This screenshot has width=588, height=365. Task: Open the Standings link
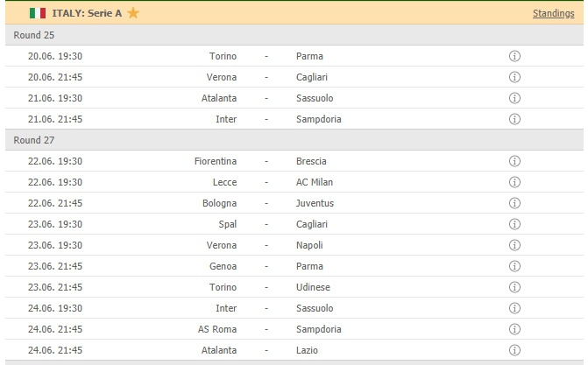(x=553, y=13)
